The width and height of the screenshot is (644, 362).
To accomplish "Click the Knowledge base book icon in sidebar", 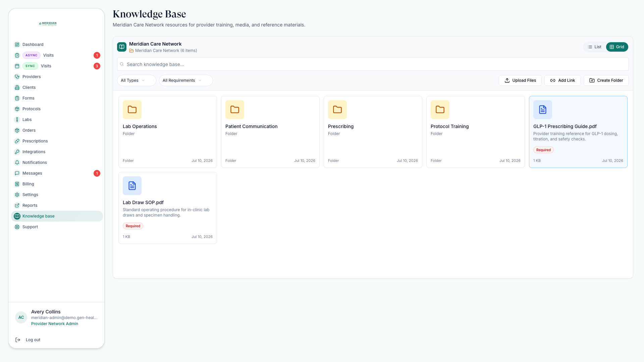I will pyautogui.click(x=17, y=216).
